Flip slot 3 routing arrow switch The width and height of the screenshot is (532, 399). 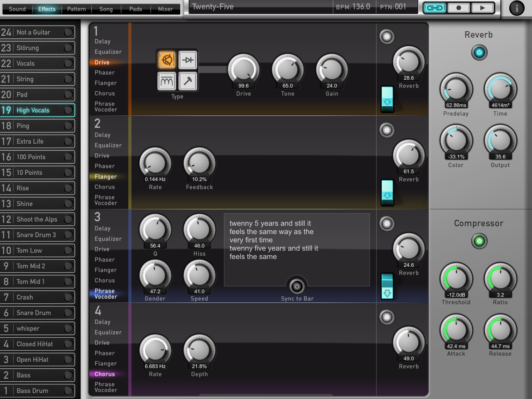pyautogui.click(x=387, y=286)
